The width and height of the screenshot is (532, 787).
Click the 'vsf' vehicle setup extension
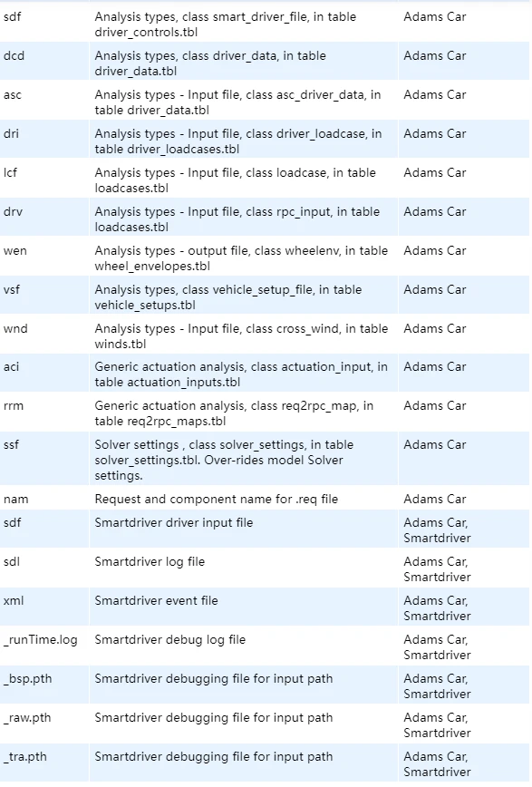pyautogui.click(x=12, y=289)
